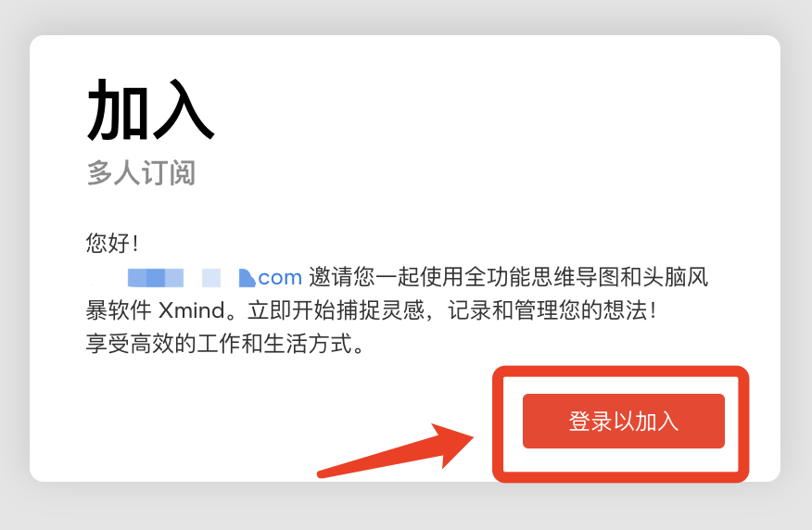The height and width of the screenshot is (530, 812).
Task: Click the 记录和管理您的想法! phrase
Action: (x=552, y=310)
